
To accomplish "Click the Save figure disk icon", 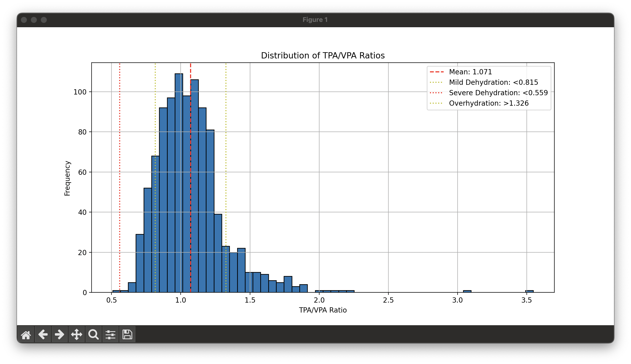I will (x=127, y=334).
